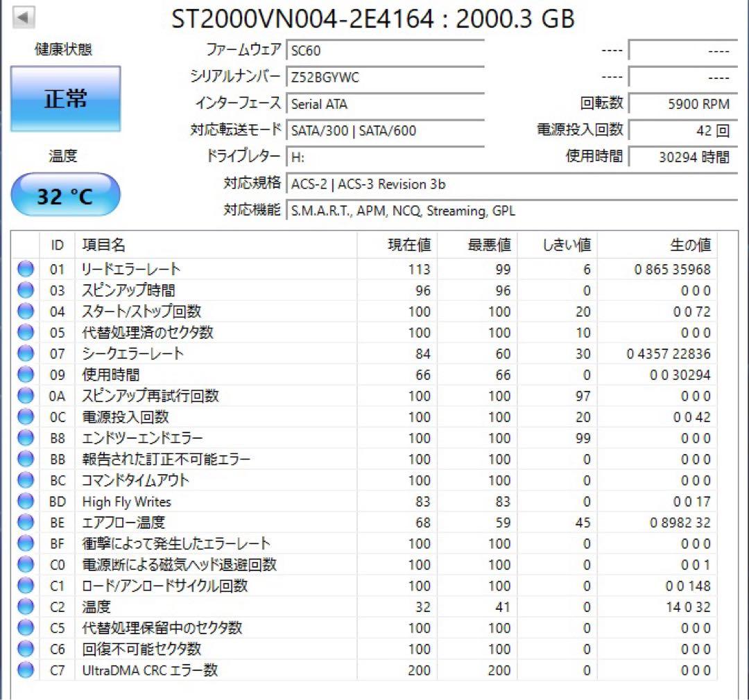Select the リードエラーレート attribute name
The image size is (749, 700).
point(131,269)
